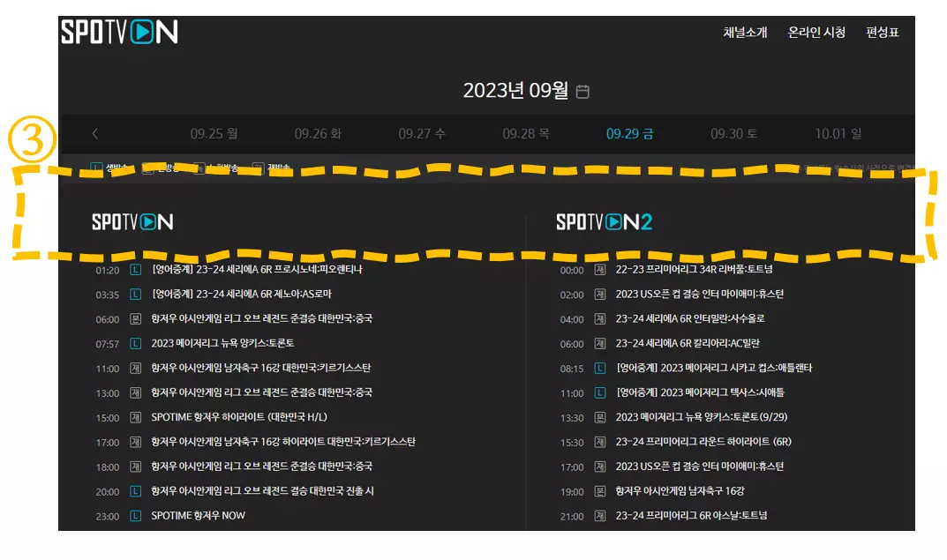
Task: Click the 재 rerun badge beside 11:00 남자축구 16강
Action: (x=138, y=367)
